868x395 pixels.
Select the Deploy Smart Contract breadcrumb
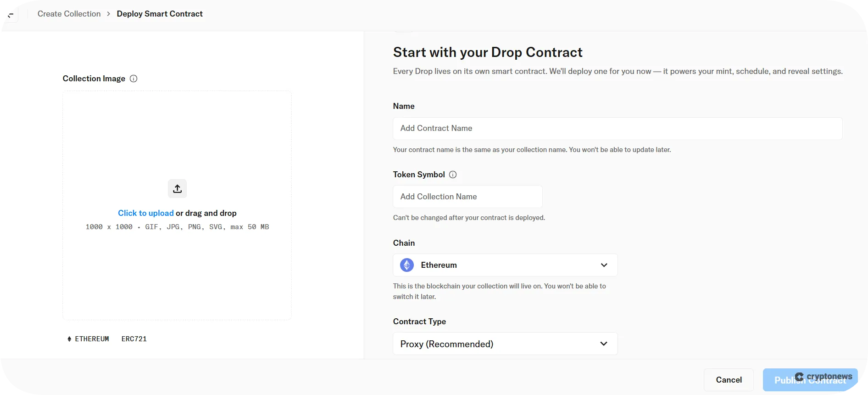160,14
